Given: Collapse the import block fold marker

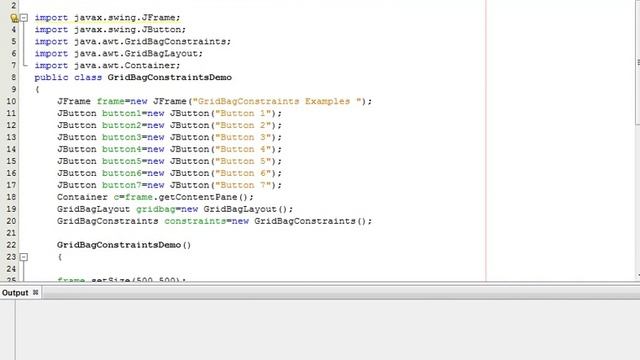Looking at the screenshot, I should point(24,18).
